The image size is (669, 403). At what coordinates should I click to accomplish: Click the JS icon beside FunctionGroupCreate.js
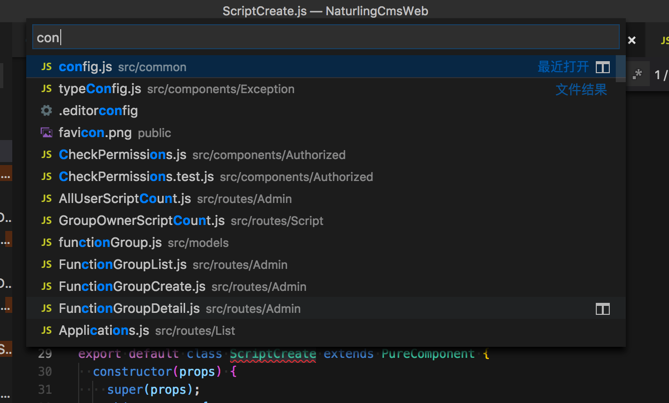[47, 287]
